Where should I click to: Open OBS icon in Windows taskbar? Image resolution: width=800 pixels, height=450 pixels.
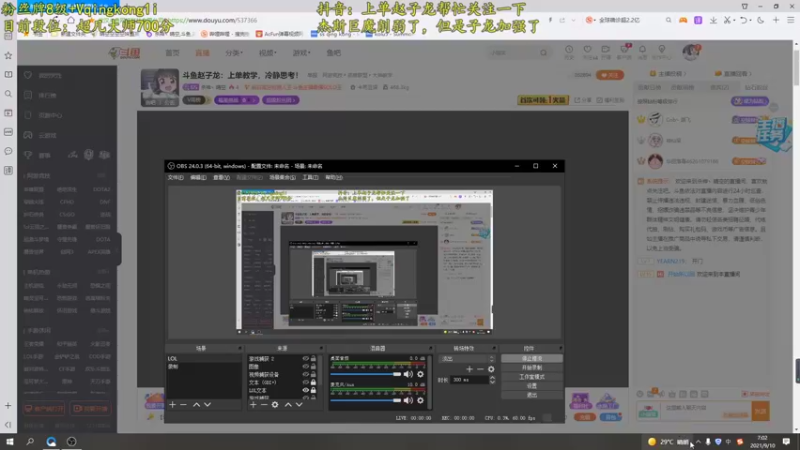[71, 441]
